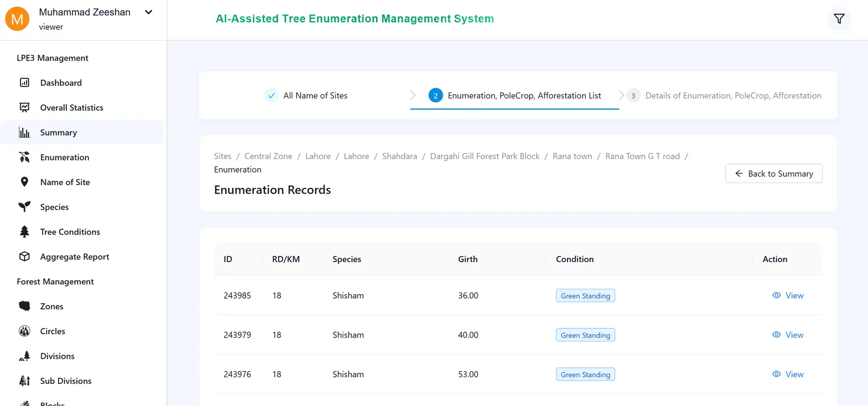Expand the Muhammad Zeeshan user dropdown
The height and width of the screenshot is (406, 868).
149,12
